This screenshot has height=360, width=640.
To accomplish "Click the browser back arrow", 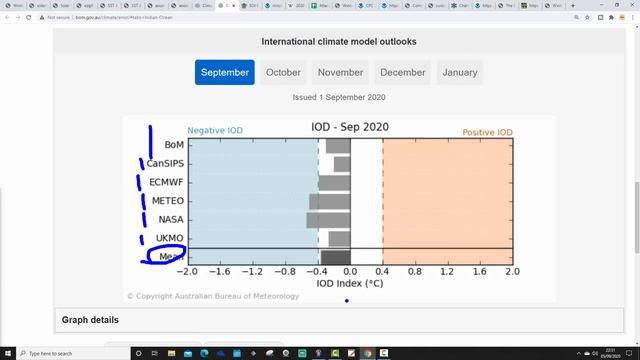I will [x=7, y=18].
